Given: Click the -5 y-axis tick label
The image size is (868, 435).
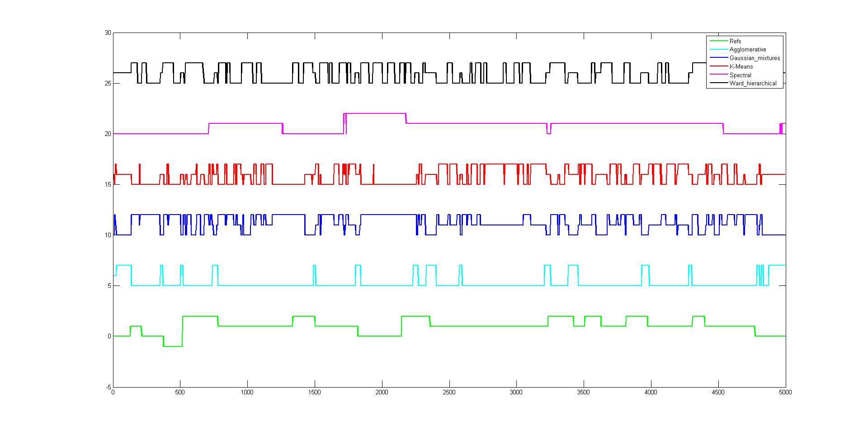Looking at the screenshot, I should click(x=108, y=387).
